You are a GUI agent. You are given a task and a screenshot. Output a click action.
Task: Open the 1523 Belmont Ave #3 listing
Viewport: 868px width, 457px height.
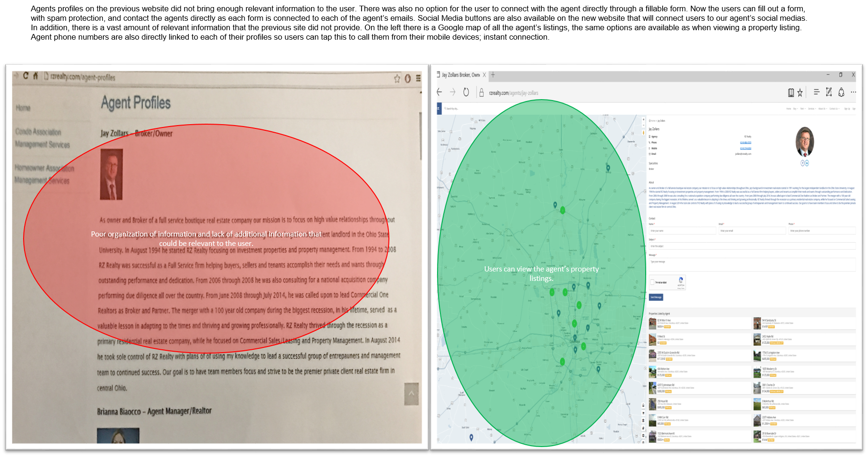click(699, 436)
